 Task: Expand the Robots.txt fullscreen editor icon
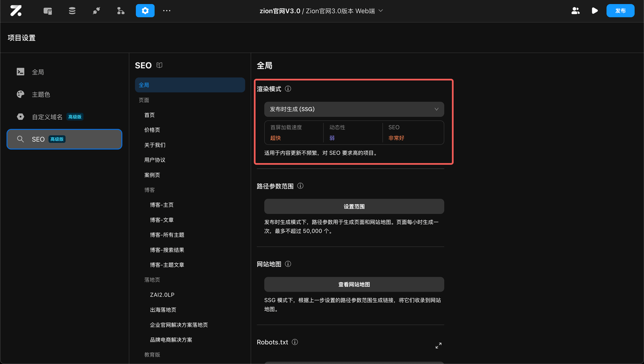[x=438, y=345]
